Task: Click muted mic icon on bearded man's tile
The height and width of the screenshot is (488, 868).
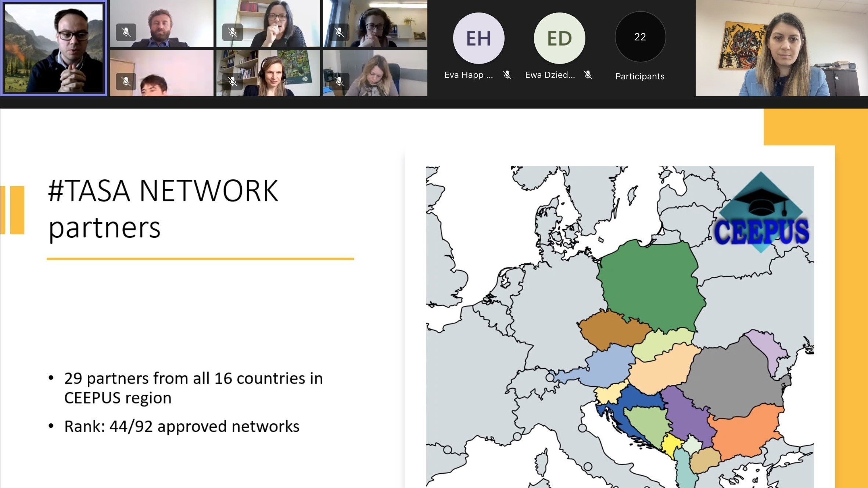Action: point(126,32)
